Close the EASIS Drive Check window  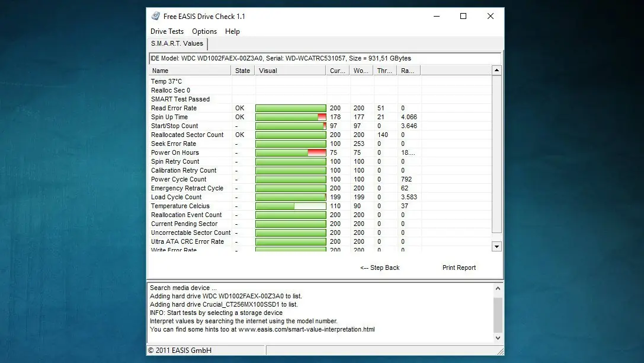pyautogui.click(x=491, y=16)
